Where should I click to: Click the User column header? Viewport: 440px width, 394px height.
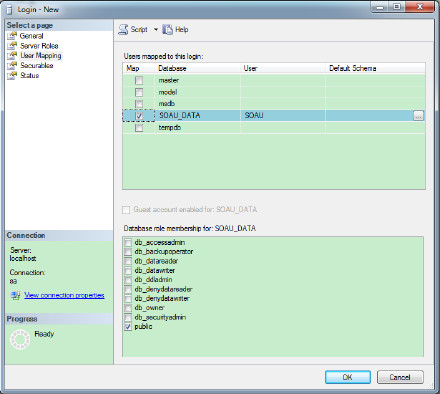tap(283, 68)
